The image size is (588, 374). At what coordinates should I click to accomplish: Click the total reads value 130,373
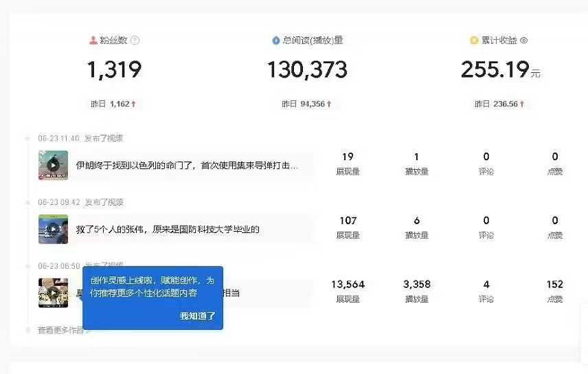tap(308, 70)
